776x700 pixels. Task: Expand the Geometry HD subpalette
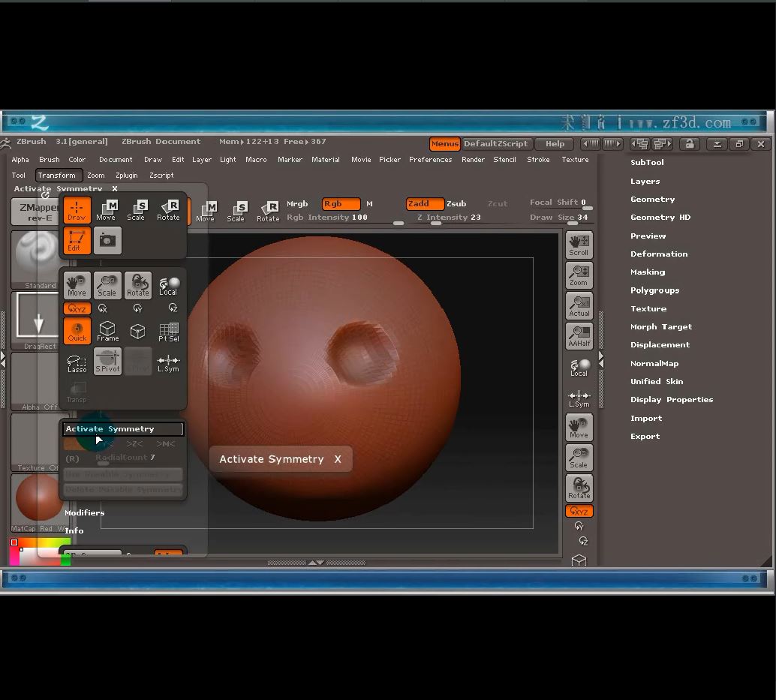[x=660, y=217]
